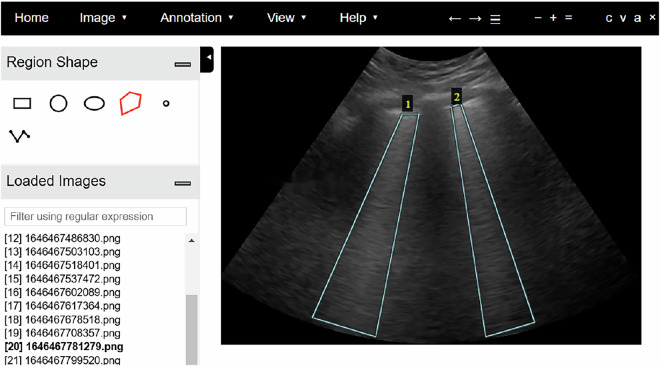This screenshot has height=366, width=660.
Task: Select the polyline region shape tool
Action: (x=19, y=136)
